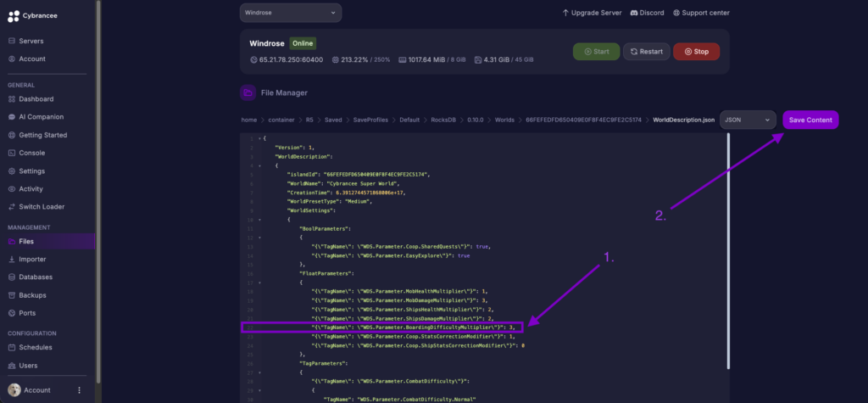Open the Databases sidebar icon
Image resolution: width=868 pixels, height=403 pixels.
(x=12, y=277)
